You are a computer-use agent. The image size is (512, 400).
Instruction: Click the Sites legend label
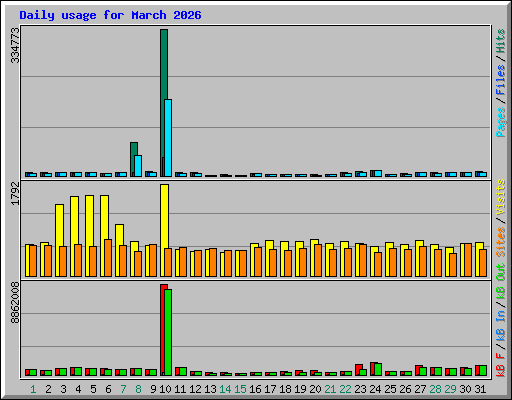coord(500,242)
